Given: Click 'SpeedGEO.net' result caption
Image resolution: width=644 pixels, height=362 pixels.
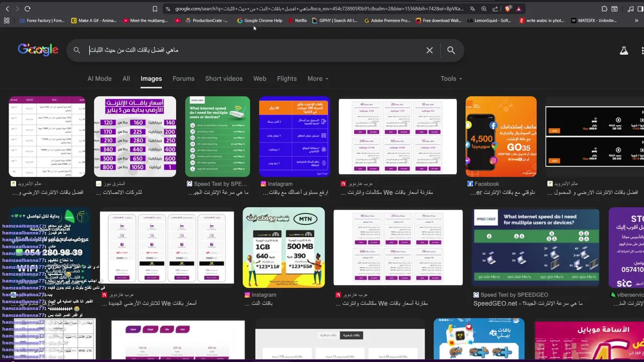Looking at the screenshot, I should pos(528,303).
